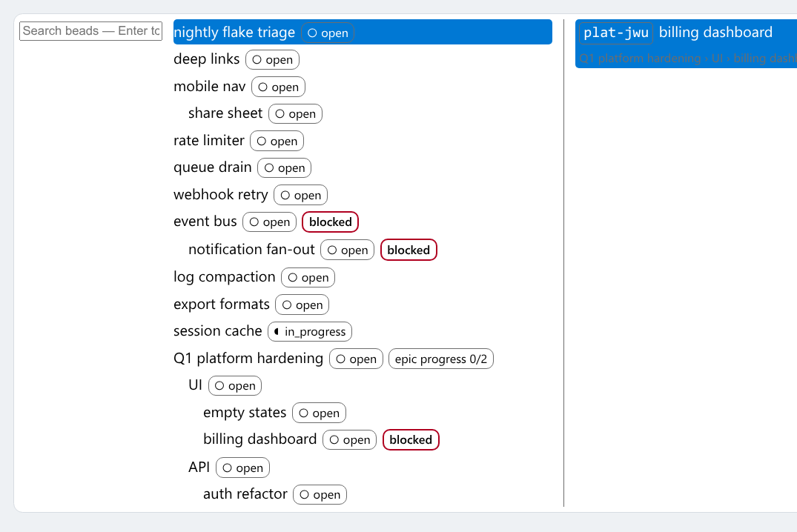The height and width of the screenshot is (532, 797).
Task: Open the auth refactor bead
Action: (245, 494)
